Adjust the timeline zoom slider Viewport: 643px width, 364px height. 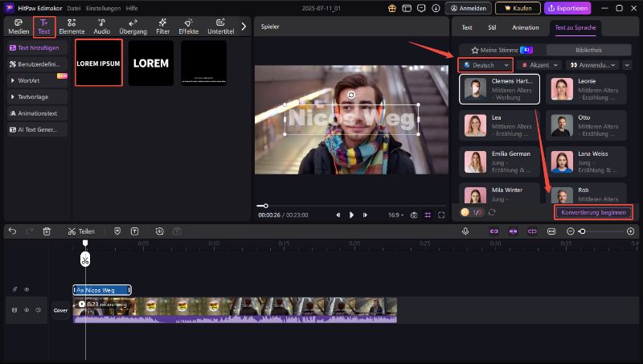pyautogui.click(x=582, y=231)
